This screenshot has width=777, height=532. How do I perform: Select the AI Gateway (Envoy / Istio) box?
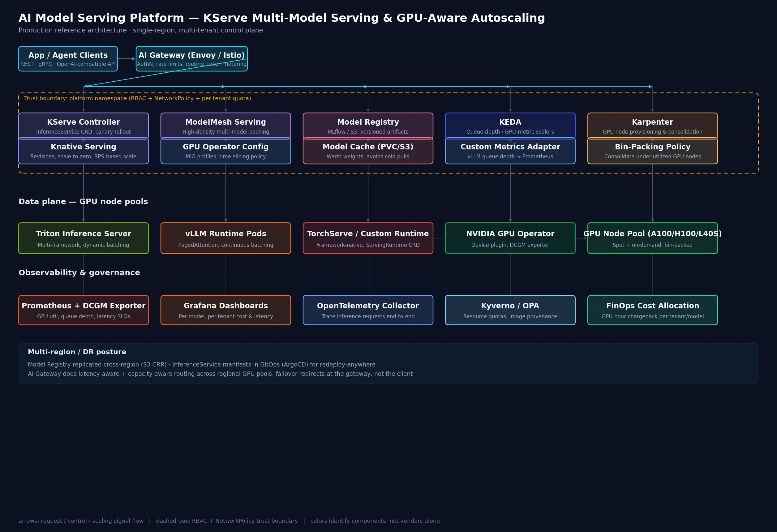[x=191, y=59]
